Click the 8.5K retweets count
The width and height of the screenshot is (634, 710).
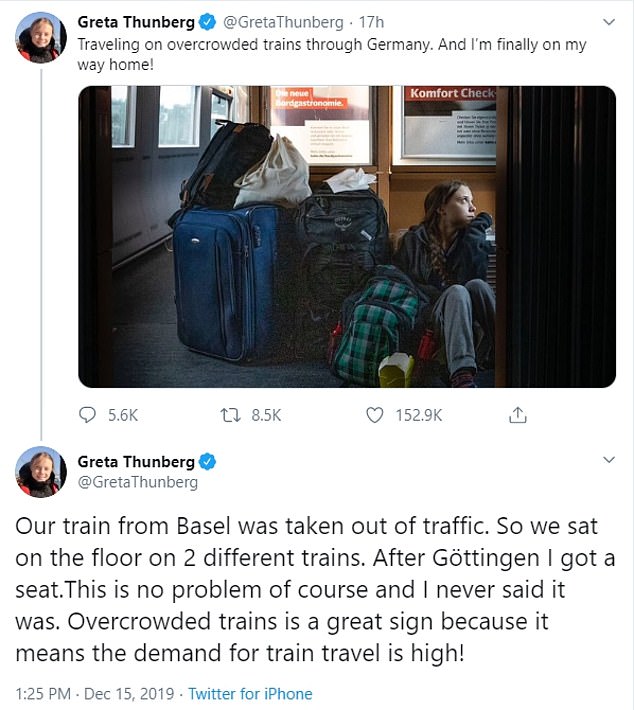[266, 415]
